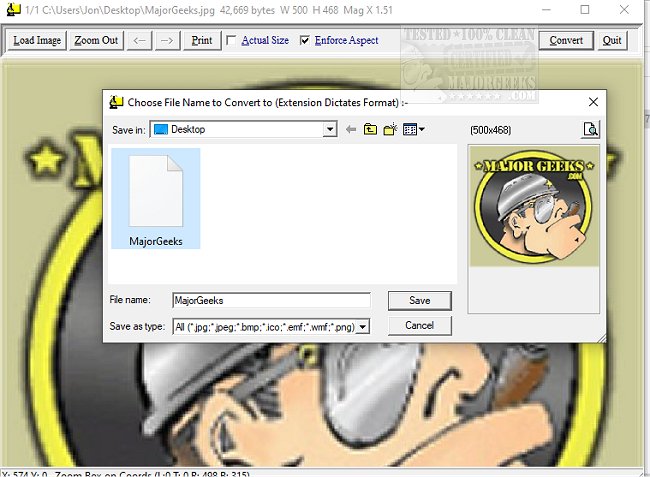Viewport: 650px width, 477px height.
Task: Enable the Actual Size checkbox
Action: click(x=231, y=41)
